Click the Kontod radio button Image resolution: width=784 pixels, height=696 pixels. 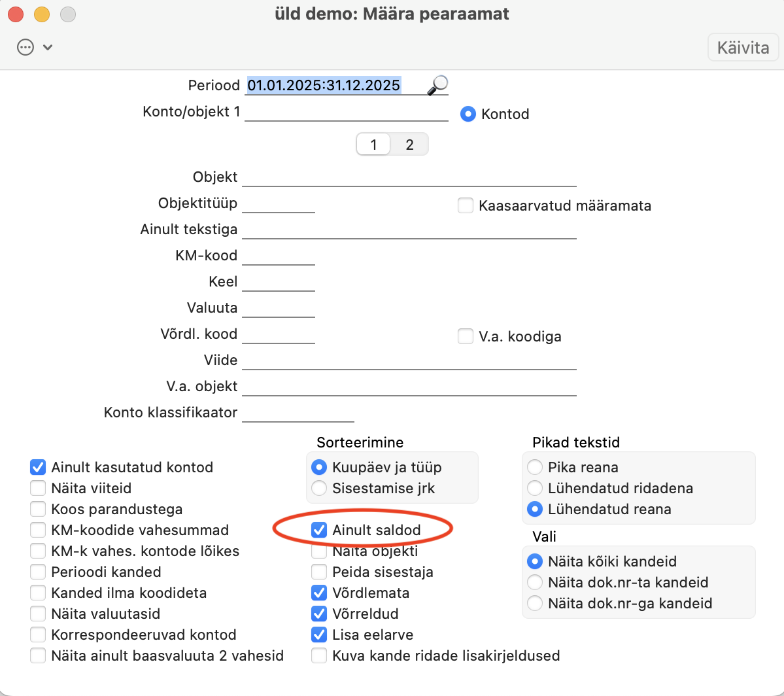pyautogui.click(x=468, y=114)
